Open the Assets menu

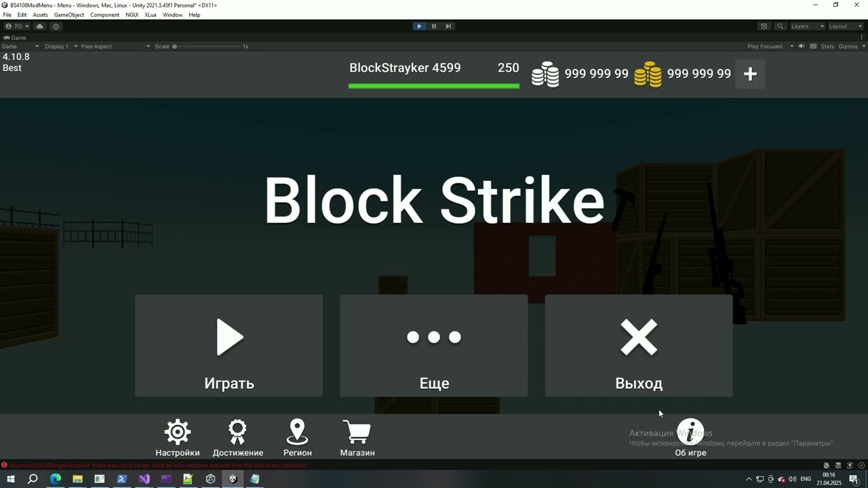point(41,15)
